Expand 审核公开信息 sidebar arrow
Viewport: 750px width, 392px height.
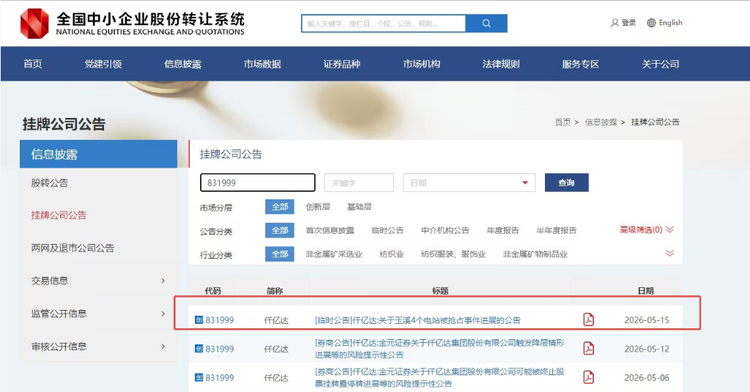(163, 347)
